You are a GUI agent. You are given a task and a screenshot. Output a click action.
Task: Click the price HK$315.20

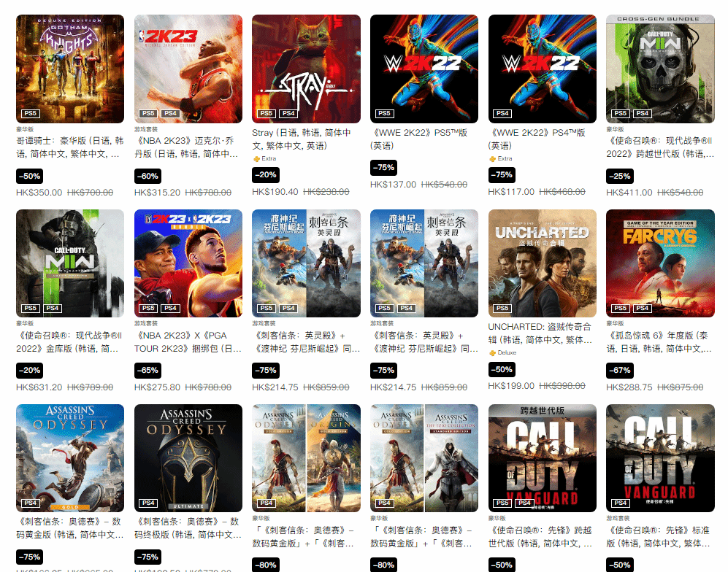[157, 193]
